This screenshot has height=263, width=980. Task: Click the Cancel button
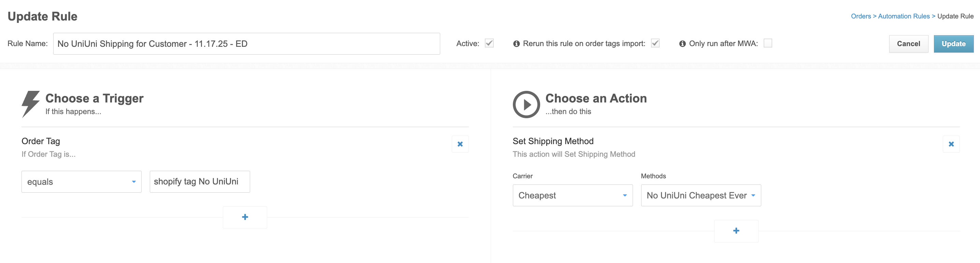[x=908, y=44]
